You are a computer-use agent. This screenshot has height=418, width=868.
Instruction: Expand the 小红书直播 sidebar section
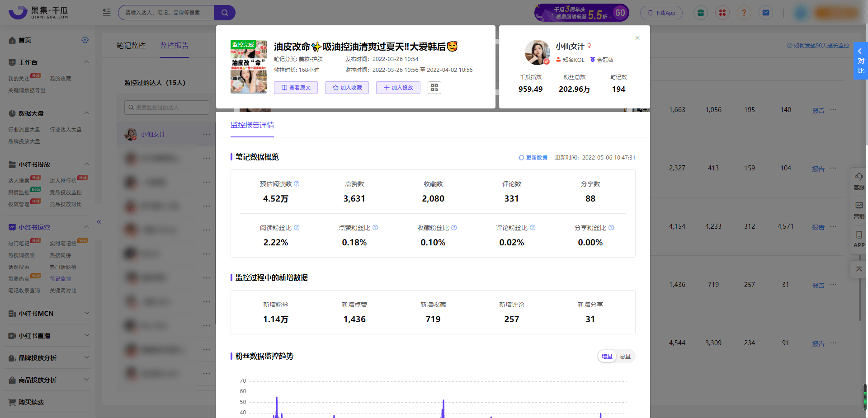[x=87, y=335]
